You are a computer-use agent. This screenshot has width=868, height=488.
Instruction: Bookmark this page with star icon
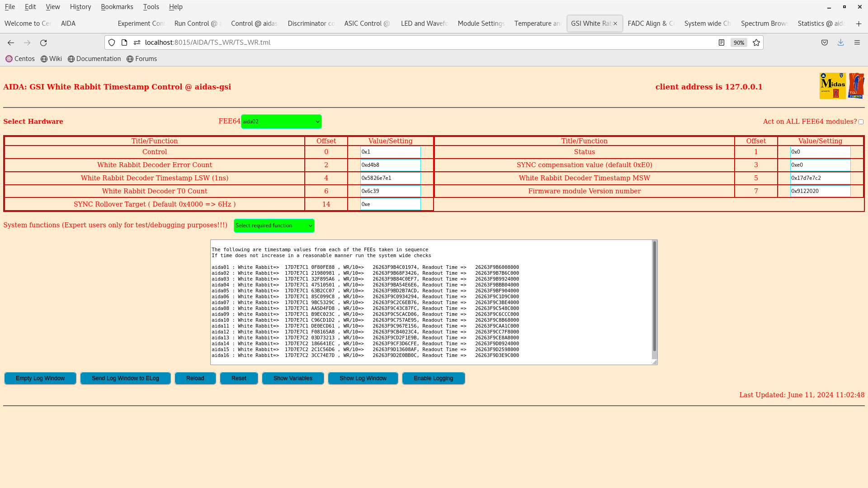coord(756,42)
